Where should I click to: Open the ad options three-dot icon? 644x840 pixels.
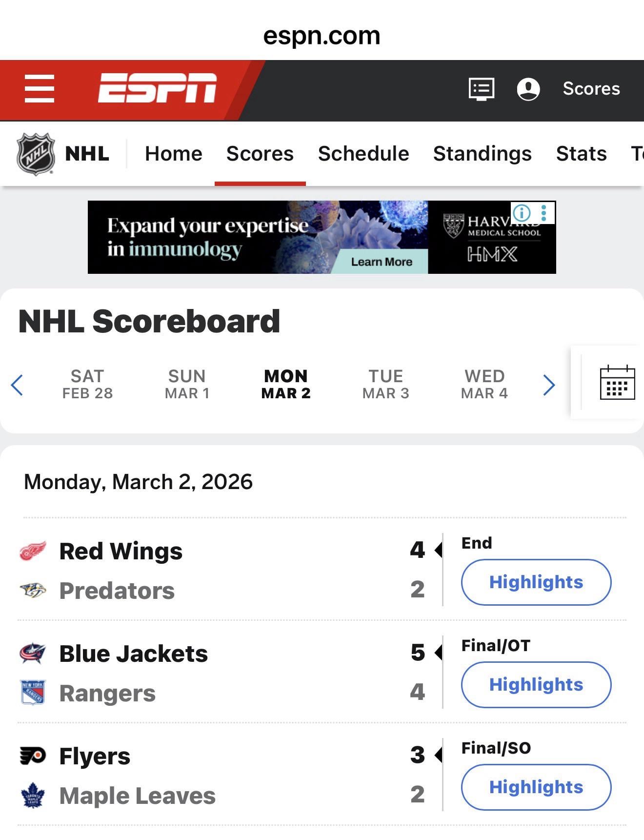click(x=544, y=213)
